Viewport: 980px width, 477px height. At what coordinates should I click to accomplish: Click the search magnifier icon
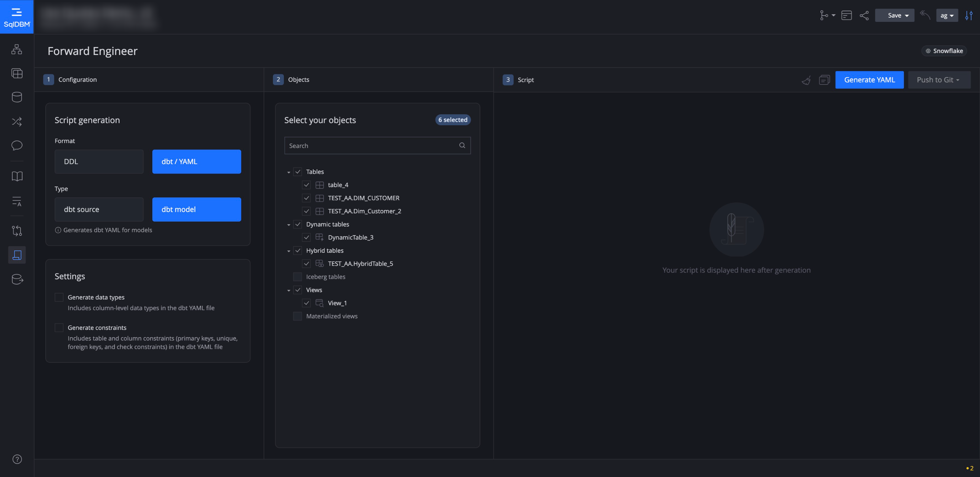click(x=462, y=145)
